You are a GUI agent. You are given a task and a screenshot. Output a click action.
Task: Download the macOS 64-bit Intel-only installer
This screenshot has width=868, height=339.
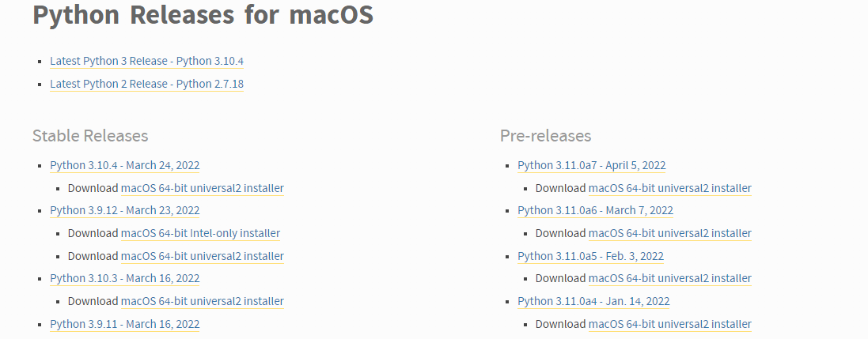(200, 233)
